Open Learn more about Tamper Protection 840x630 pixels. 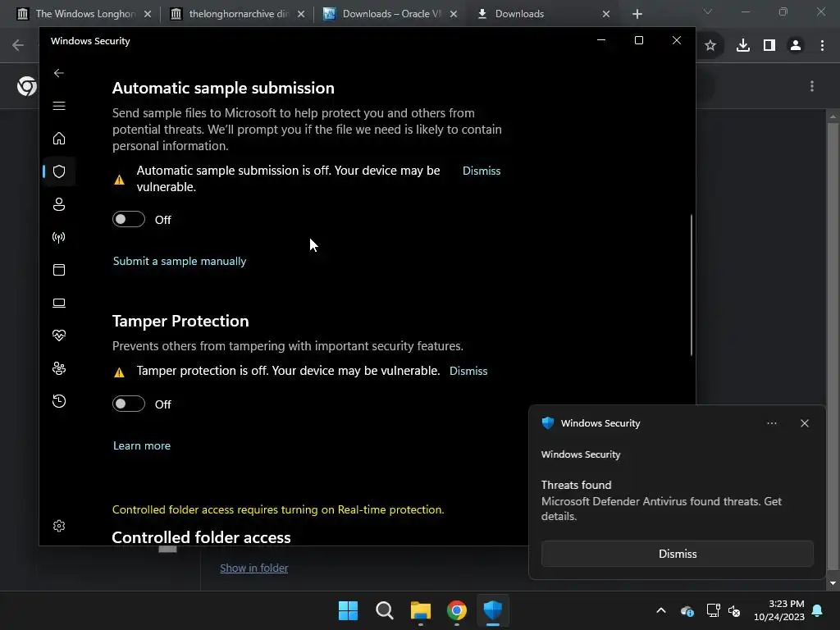(141, 445)
